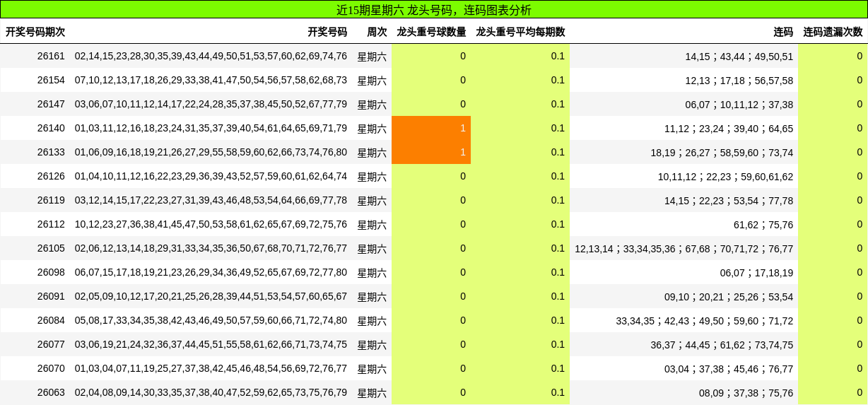Select issue number 26105
Screen dimensions: 868x405
(x=51, y=248)
